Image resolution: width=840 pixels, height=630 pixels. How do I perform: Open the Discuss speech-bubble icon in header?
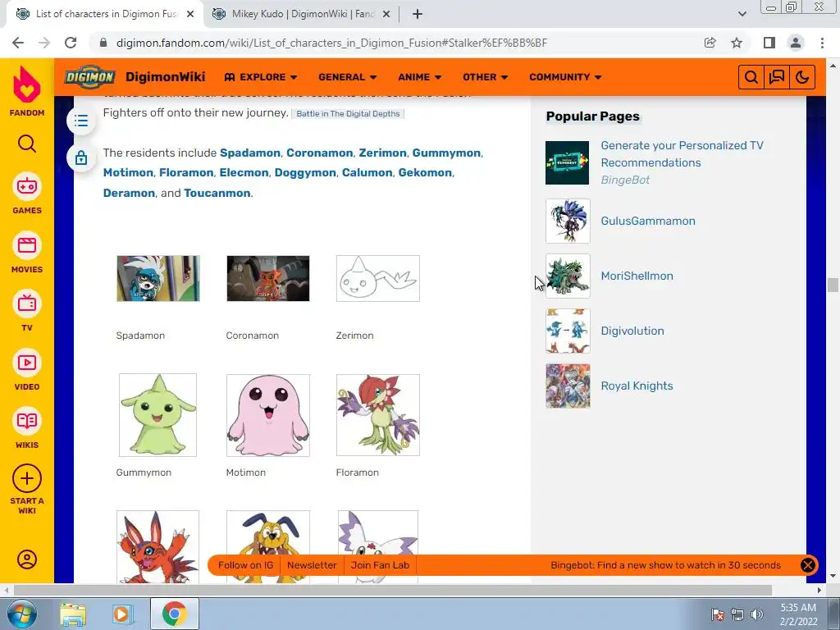[x=777, y=77]
